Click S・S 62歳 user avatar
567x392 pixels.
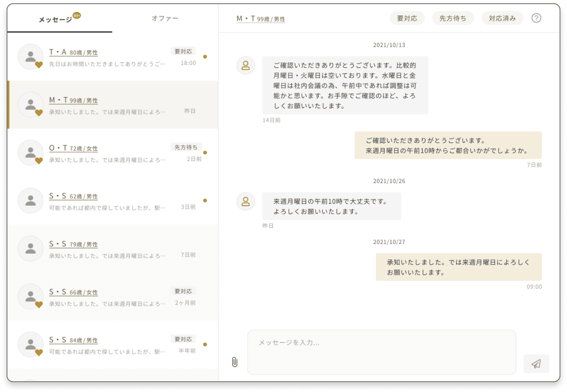[30, 201]
